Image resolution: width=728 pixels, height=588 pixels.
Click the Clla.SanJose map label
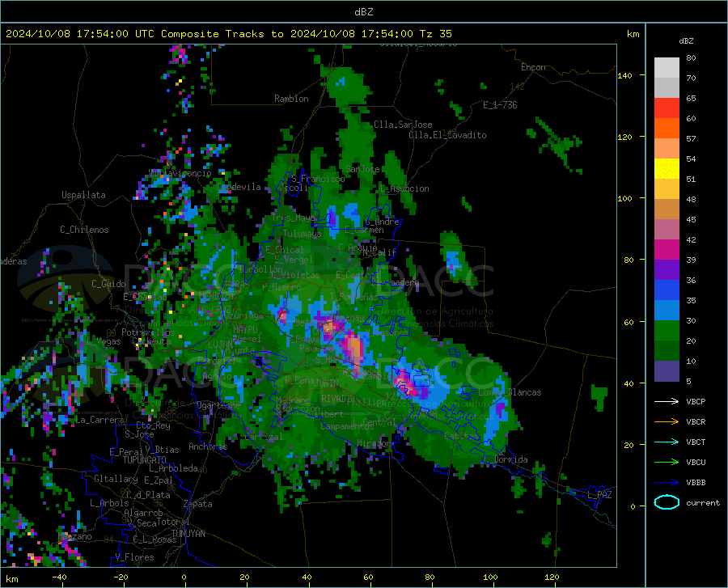(403, 125)
